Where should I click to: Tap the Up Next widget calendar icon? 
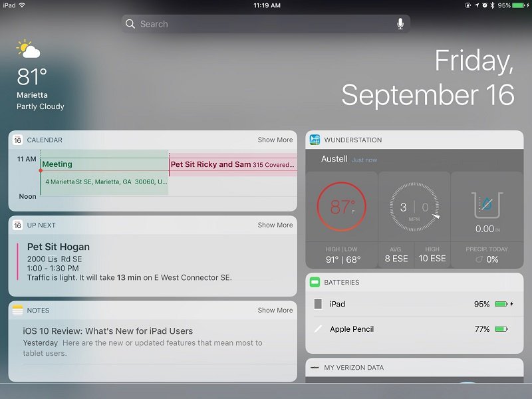18,225
